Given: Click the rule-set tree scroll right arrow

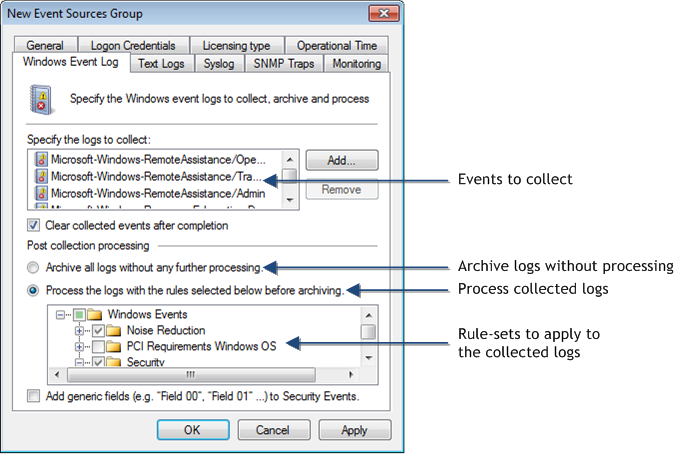Looking at the screenshot, I should point(351,375).
